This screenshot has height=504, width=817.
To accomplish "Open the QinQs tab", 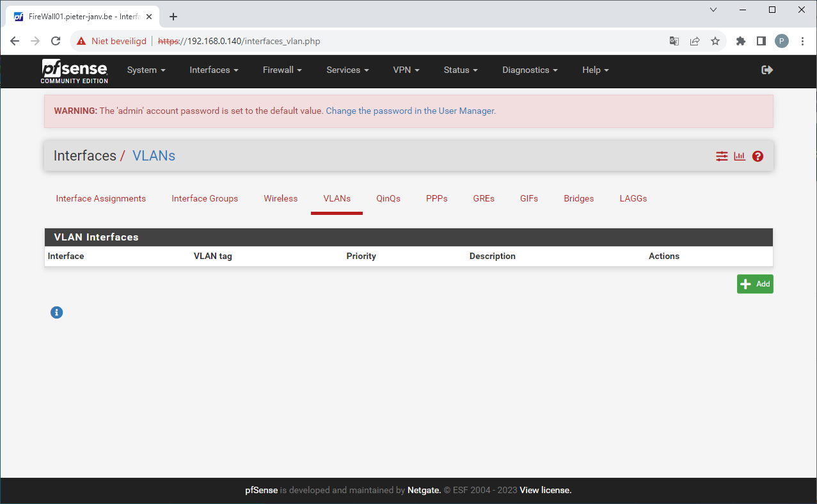I will [x=388, y=198].
